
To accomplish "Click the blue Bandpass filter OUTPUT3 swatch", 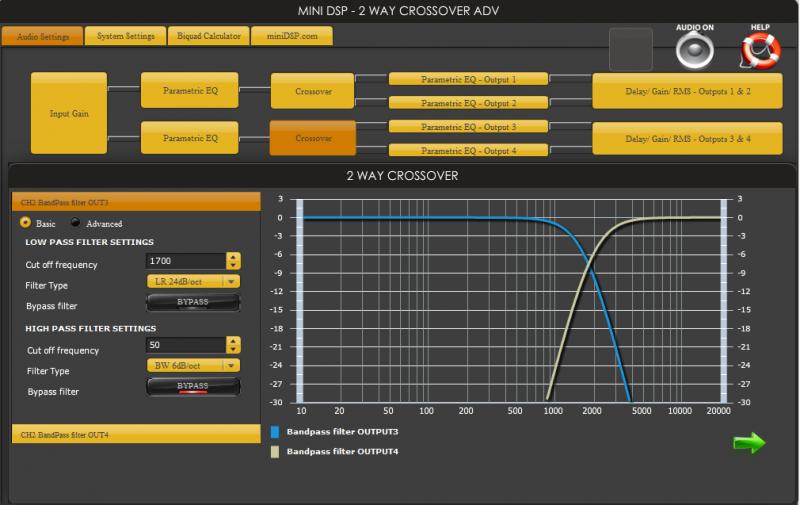I will click(275, 432).
